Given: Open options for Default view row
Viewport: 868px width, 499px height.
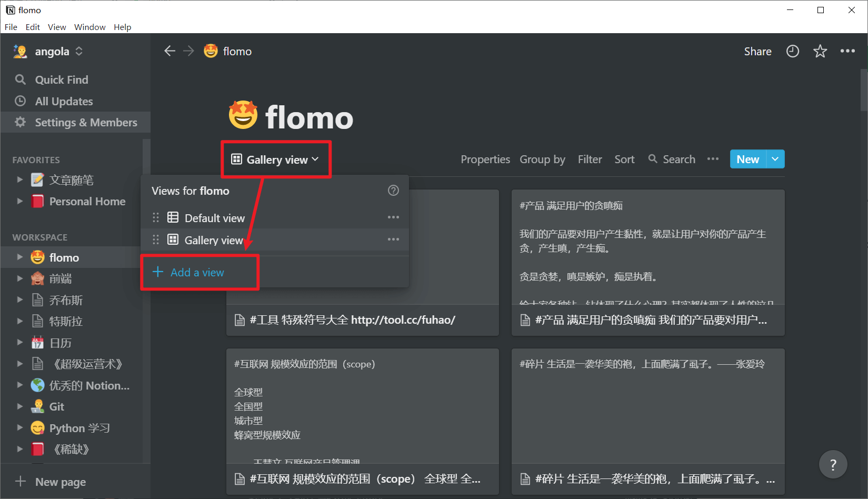Looking at the screenshot, I should click(393, 217).
